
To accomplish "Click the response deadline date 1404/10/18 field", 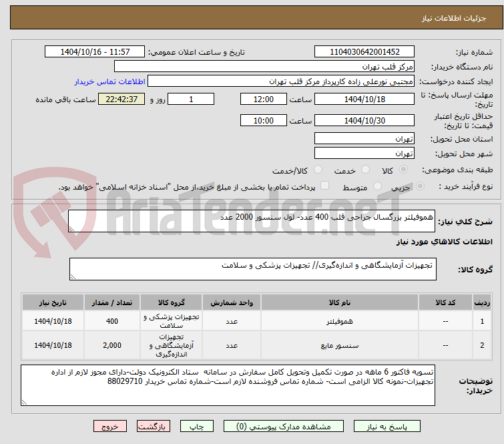I will coord(364,99).
